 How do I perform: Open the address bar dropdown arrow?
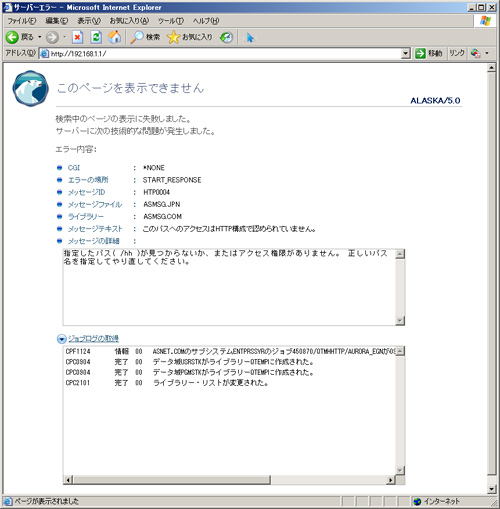click(405, 53)
